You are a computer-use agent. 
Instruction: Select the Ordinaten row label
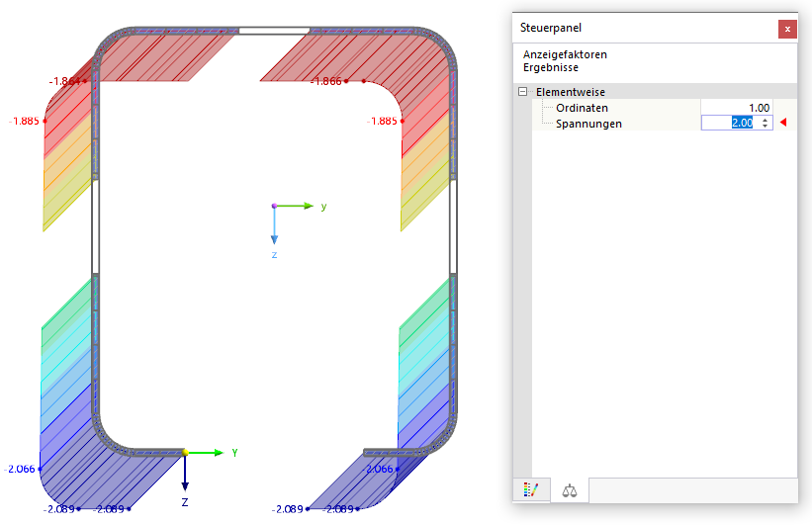582,108
